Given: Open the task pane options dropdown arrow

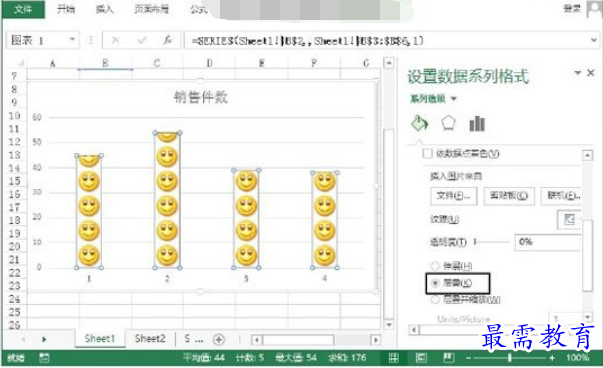Looking at the screenshot, I should point(577,73).
